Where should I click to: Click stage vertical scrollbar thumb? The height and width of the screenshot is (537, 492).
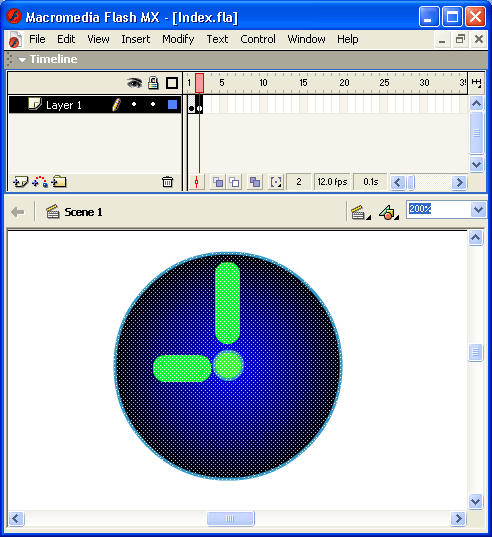click(x=476, y=352)
